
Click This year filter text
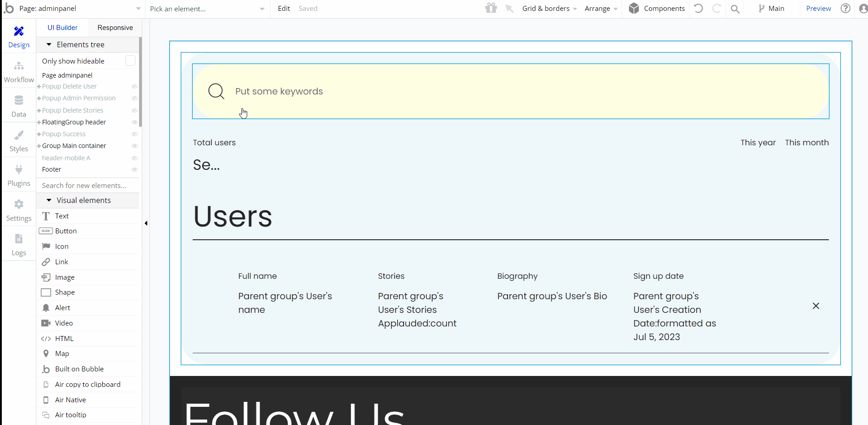[x=758, y=143]
